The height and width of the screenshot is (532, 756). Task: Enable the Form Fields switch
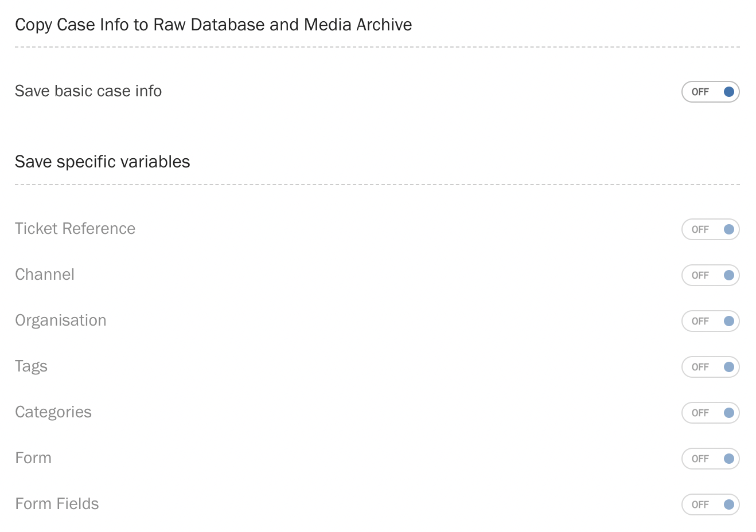[710, 504]
